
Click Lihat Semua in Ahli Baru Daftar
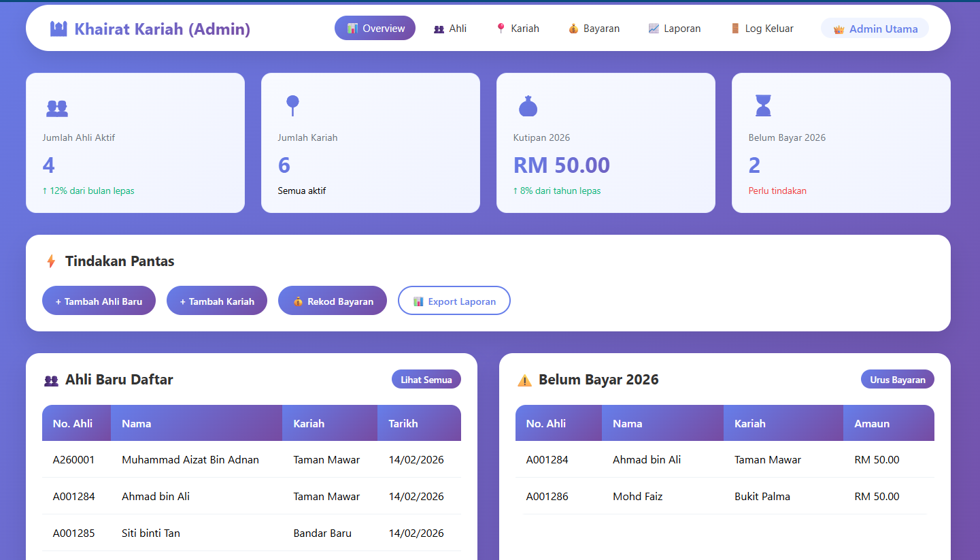(x=426, y=379)
